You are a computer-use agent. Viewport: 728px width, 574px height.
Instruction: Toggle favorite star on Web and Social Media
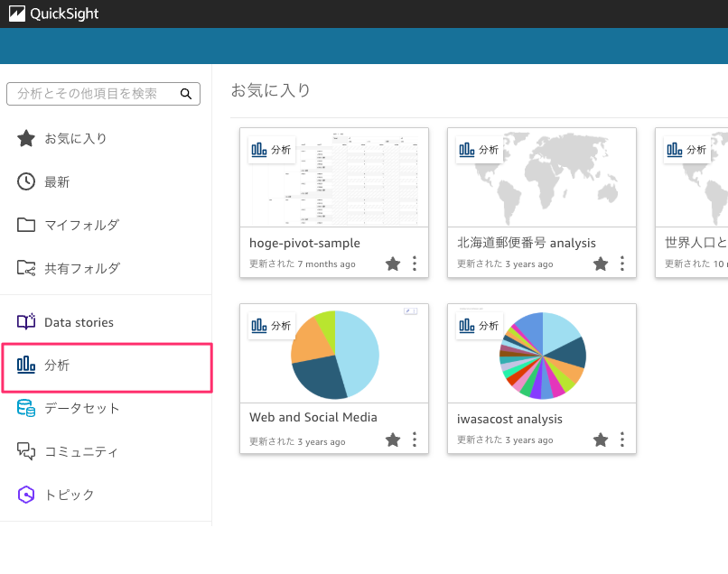(393, 440)
